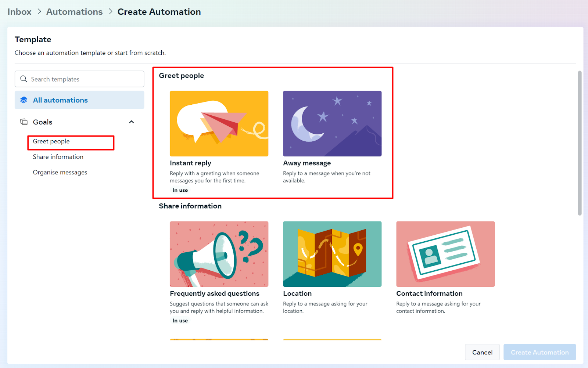This screenshot has width=588, height=368.
Task: Click Location description text
Action: click(325, 307)
